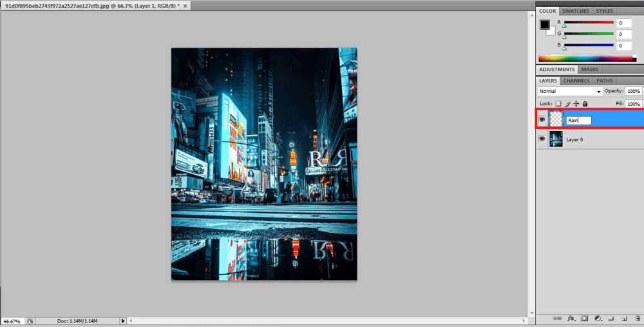The image size is (644, 327).
Task: Hide the Rain layer with its eye
Action: coord(542,120)
